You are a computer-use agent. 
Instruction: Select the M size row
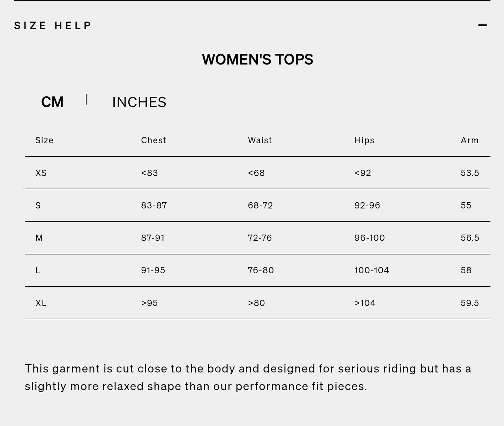coord(39,238)
